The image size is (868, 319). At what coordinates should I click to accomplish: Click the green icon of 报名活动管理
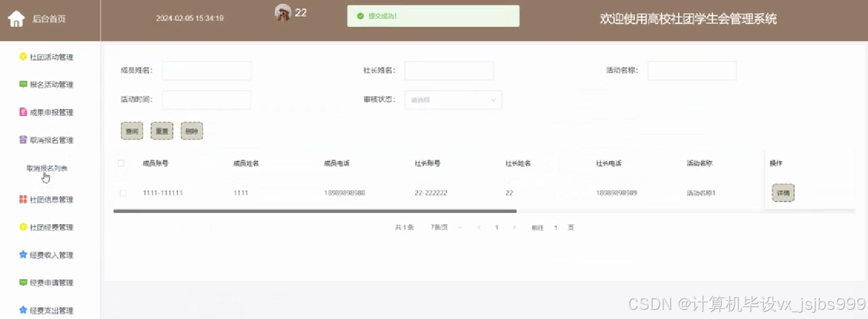[23, 84]
